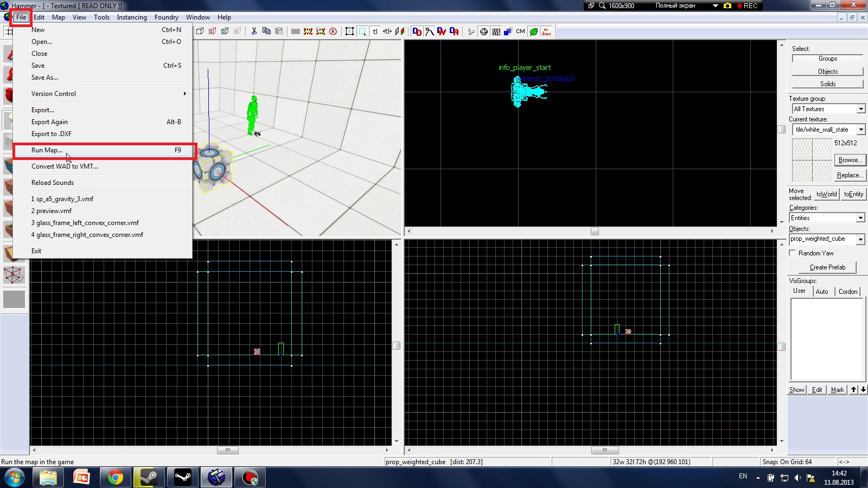The image size is (868, 488).
Task: Click the Solids select button
Action: (828, 84)
